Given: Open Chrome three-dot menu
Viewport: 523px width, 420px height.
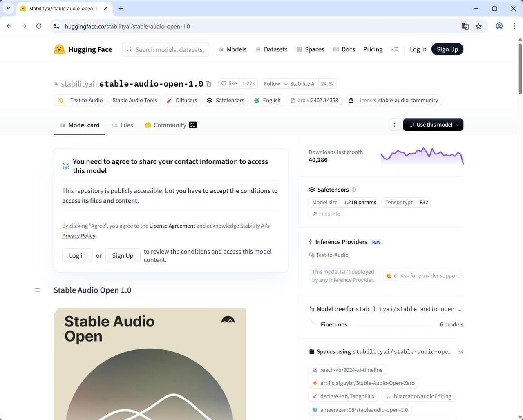Looking at the screenshot, I should click(514, 26).
